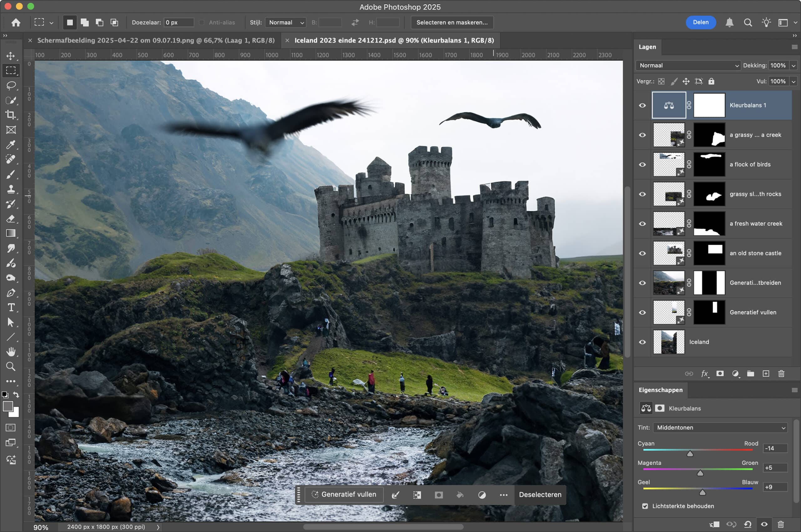Click the create new layer icon

coord(766,374)
